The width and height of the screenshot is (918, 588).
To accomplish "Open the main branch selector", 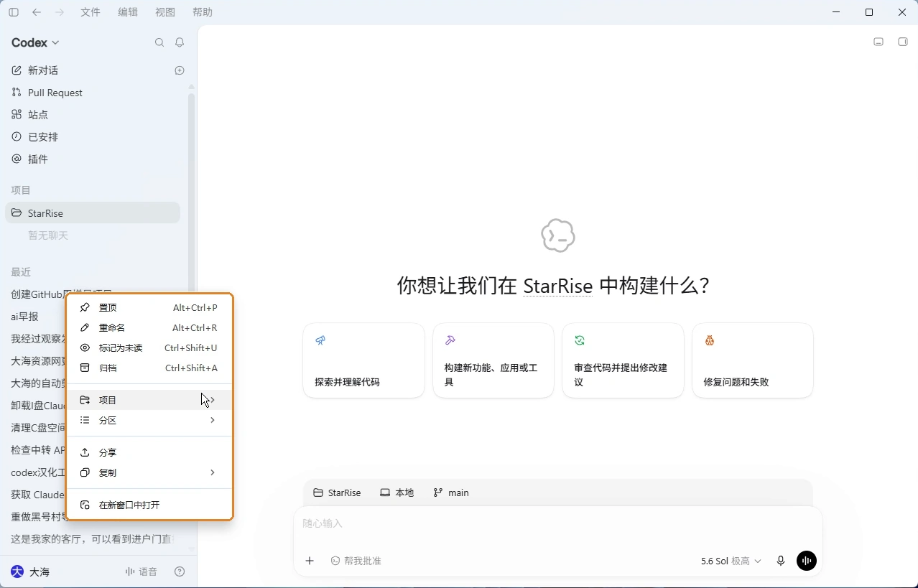I will pyautogui.click(x=451, y=493).
